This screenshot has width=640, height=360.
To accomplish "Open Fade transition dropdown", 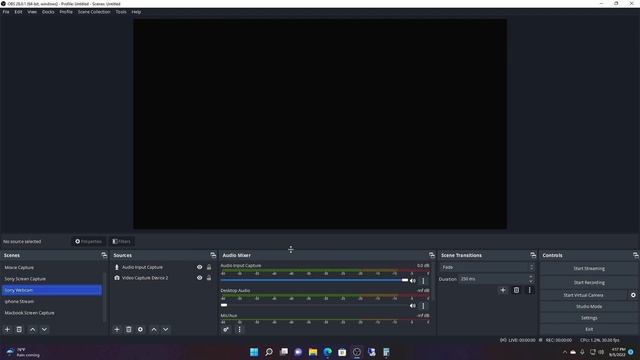I will click(x=487, y=267).
